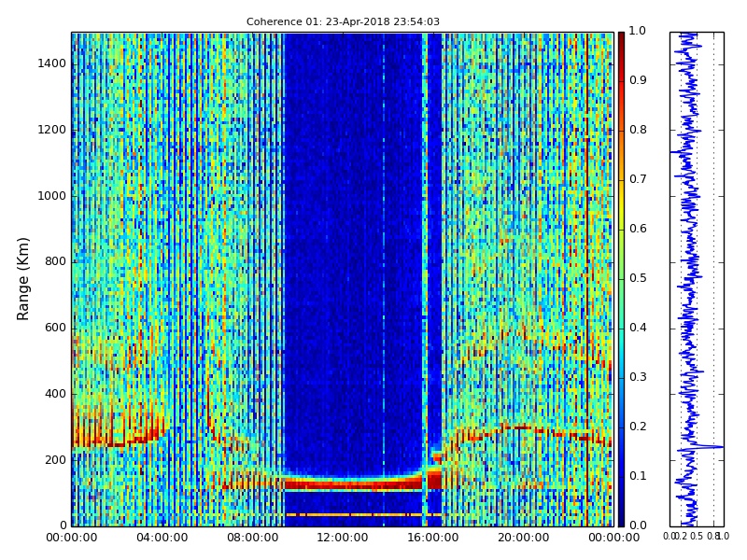Click the dark red top of the colorbar
747x560 pixels.
click(621, 40)
